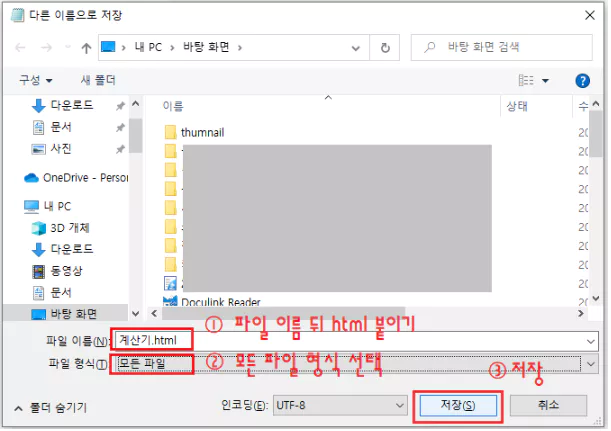Click the Doculink Reader icon
This screenshot has height=431, width=611.
[170, 301]
